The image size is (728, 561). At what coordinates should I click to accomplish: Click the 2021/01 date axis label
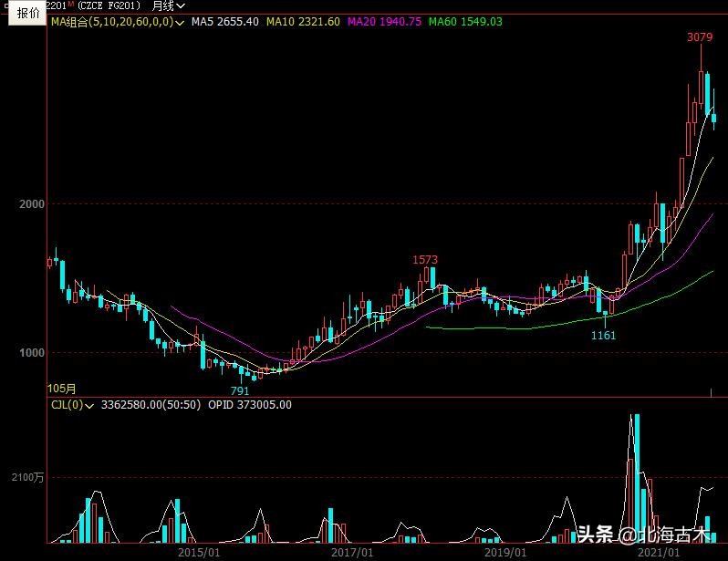pyautogui.click(x=659, y=553)
